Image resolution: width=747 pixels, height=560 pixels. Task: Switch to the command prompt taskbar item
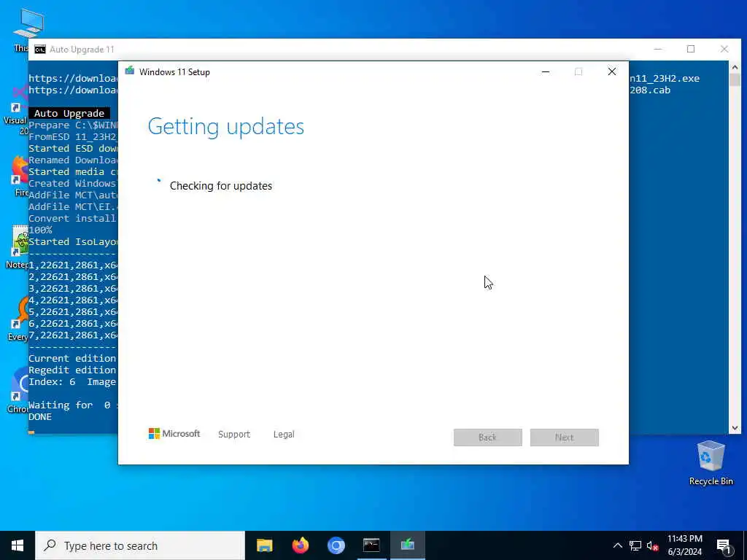(x=371, y=545)
